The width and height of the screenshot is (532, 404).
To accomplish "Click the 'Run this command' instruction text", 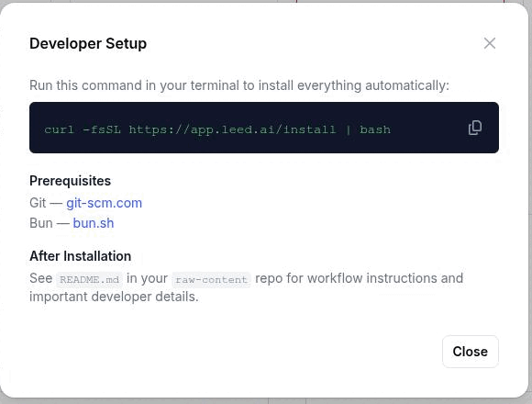I will click(239, 85).
